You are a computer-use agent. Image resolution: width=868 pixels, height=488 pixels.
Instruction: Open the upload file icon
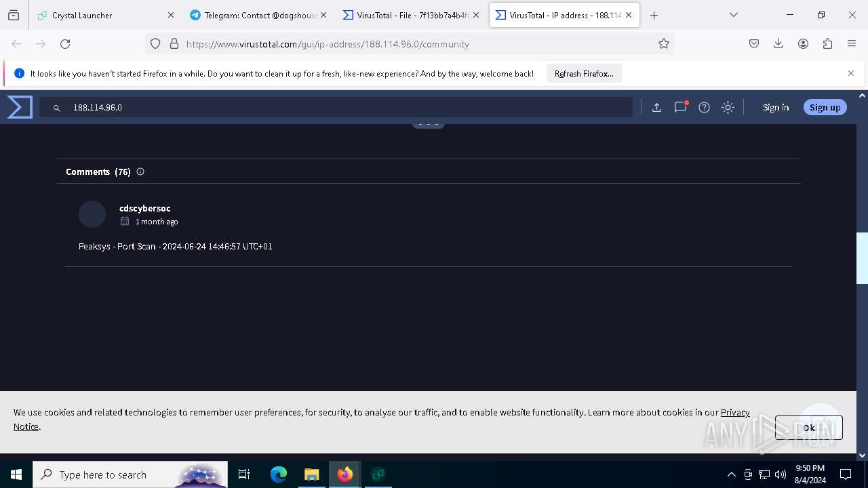coord(656,107)
